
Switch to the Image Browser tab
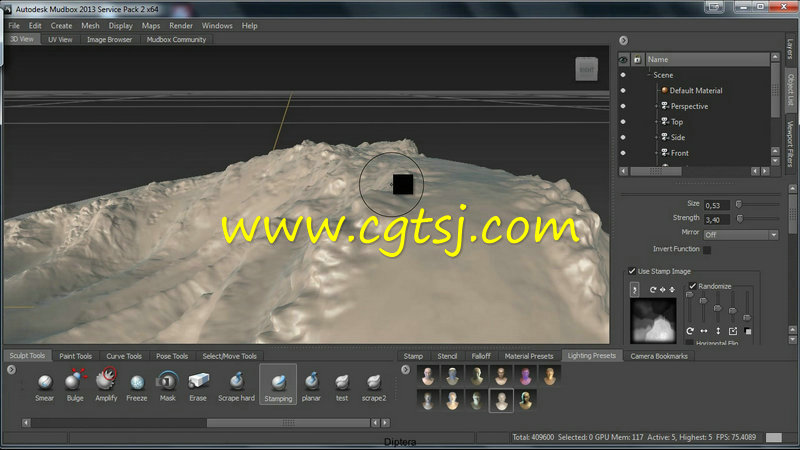coord(109,39)
